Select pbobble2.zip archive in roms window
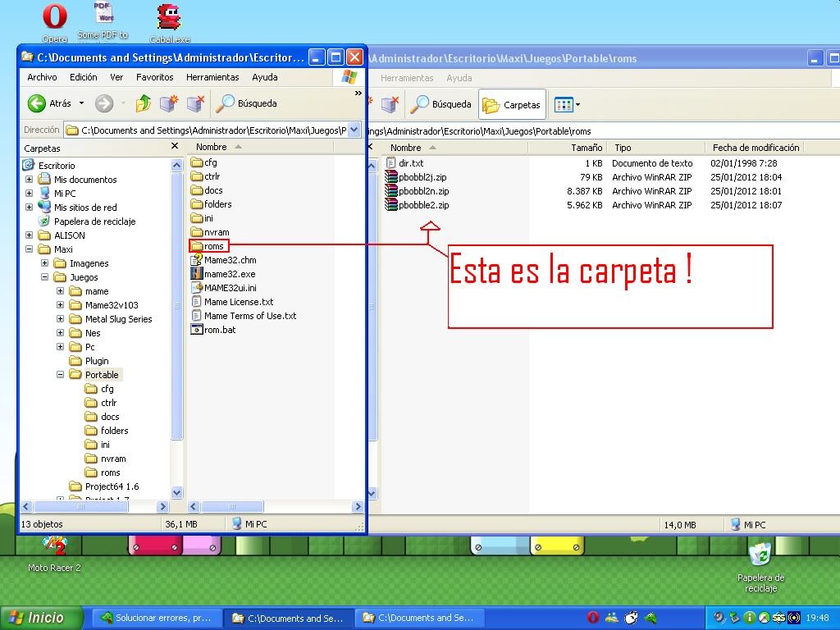 pos(418,204)
